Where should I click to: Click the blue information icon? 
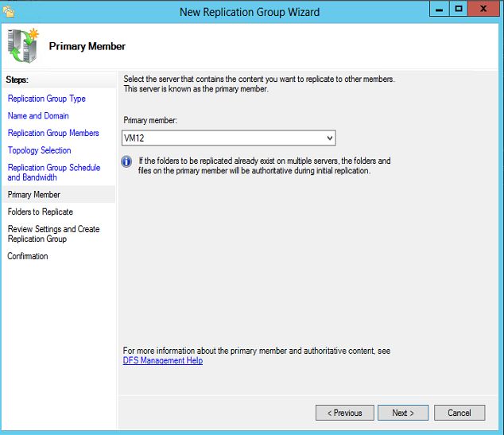coord(126,161)
